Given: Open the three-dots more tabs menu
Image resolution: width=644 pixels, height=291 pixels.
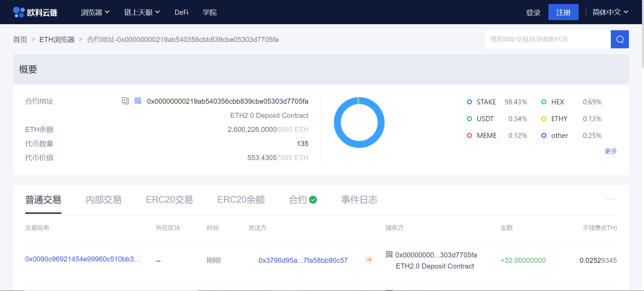Looking at the screenshot, I should click(x=611, y=199).
